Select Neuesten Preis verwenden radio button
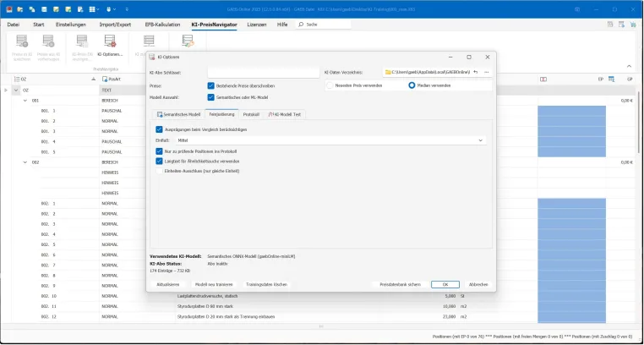The image size is (644, 345). [330, 86]
